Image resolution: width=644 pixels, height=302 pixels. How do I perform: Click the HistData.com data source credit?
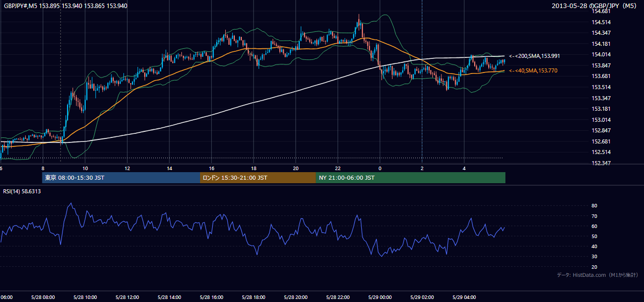tap(598, 275)
